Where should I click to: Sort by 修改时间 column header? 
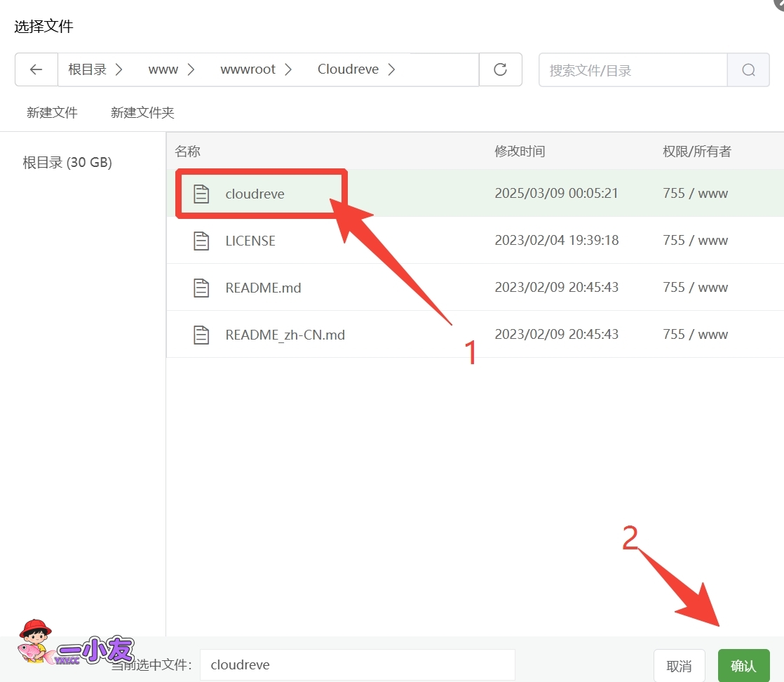click(x=520, y=151)
